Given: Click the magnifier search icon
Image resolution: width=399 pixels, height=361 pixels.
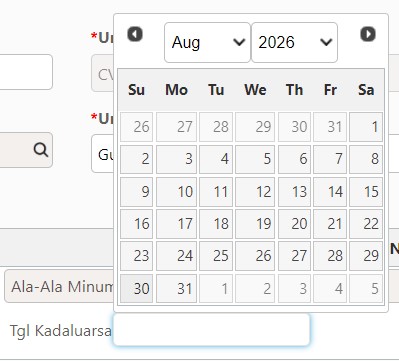Looking at the screenshot, I should click(41, 150).
